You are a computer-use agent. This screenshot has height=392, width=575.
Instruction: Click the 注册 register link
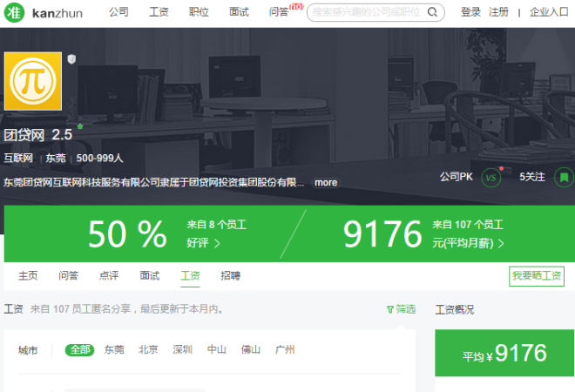(x=498, y=12)
